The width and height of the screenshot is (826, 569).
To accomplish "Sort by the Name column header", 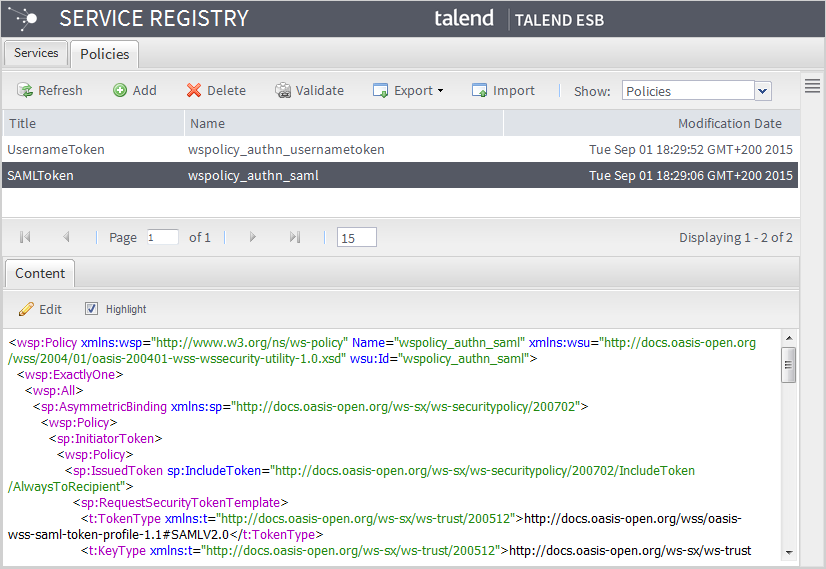I will (x=344, y=123).
